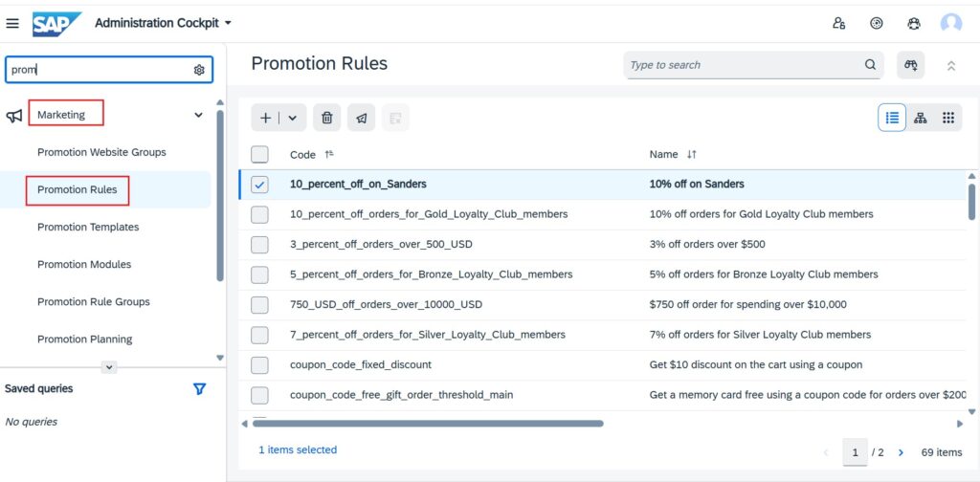Click the previous page arrow
Screen dimensions: 980x482
coord(826,452)
